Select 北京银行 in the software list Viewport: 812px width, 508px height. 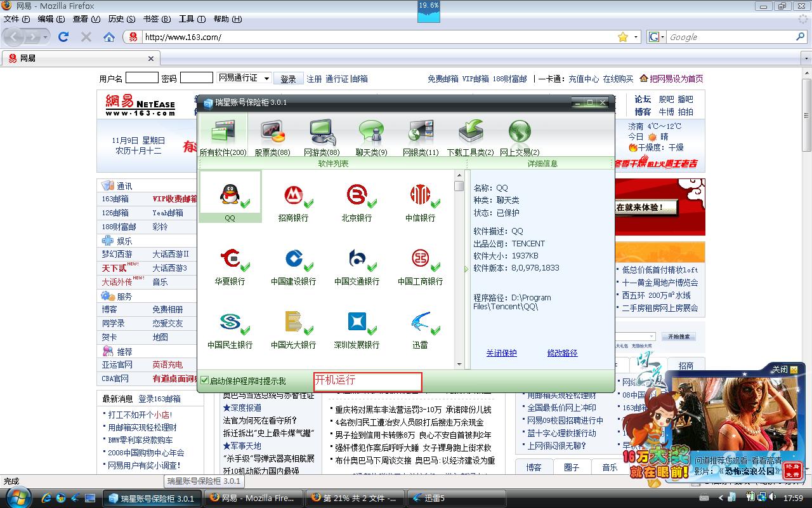(357, 203)
